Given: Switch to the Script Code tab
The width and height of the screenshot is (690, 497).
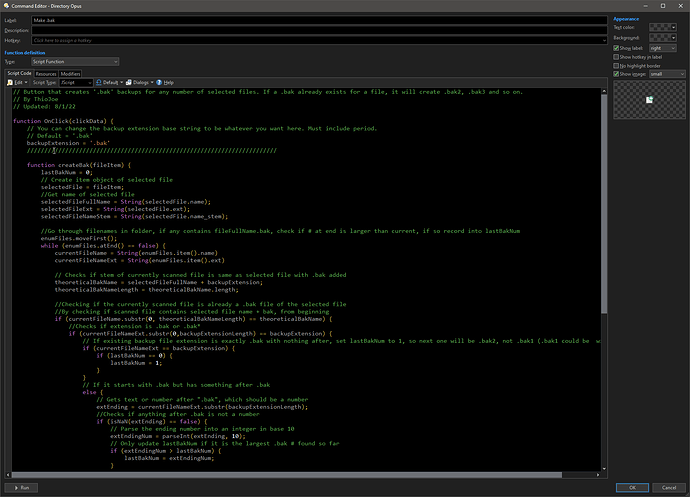Looking at the screenshot, I should (19, 73).
